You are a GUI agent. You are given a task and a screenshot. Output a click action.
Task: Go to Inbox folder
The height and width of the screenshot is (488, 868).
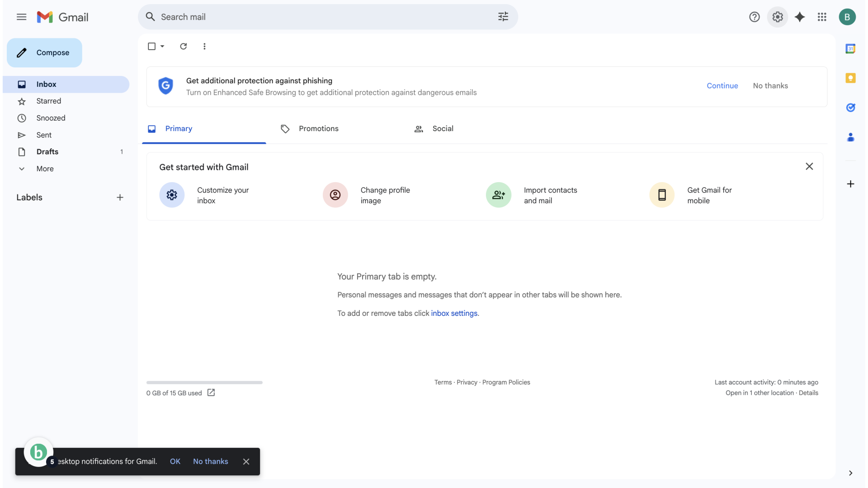coord(66,84)
